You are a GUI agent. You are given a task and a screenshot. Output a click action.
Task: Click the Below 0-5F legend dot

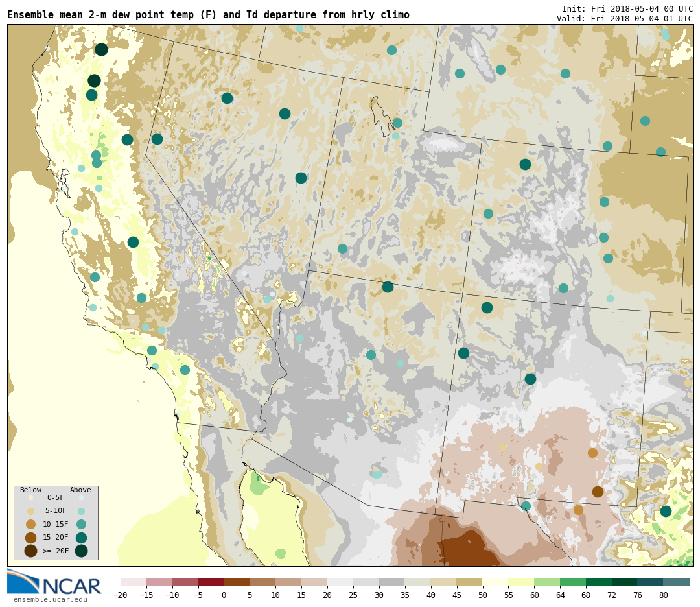pyautogui.click(x=31, y=497)
